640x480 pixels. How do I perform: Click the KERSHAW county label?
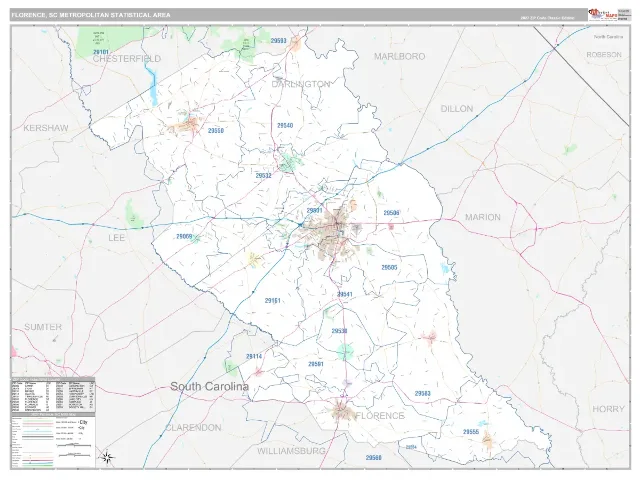46,128
